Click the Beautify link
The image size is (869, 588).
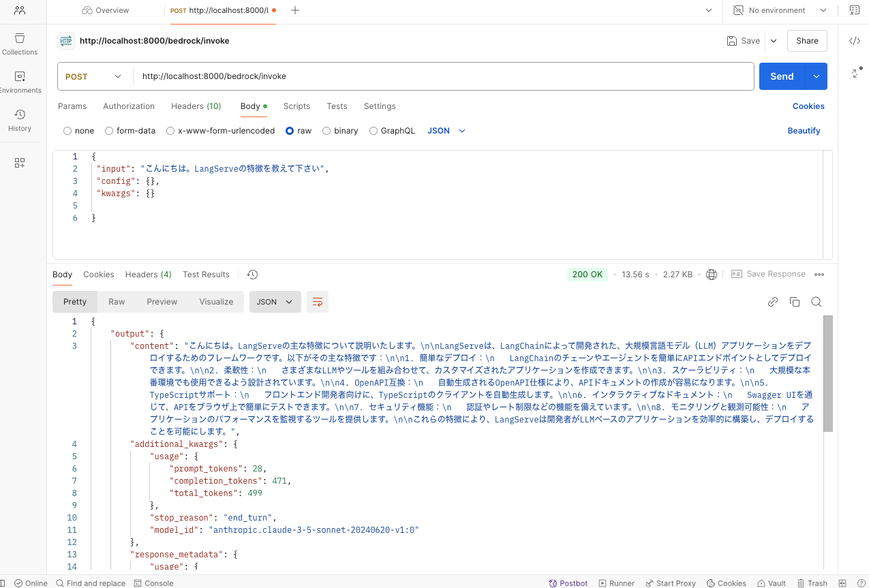[x=804, y=131]
